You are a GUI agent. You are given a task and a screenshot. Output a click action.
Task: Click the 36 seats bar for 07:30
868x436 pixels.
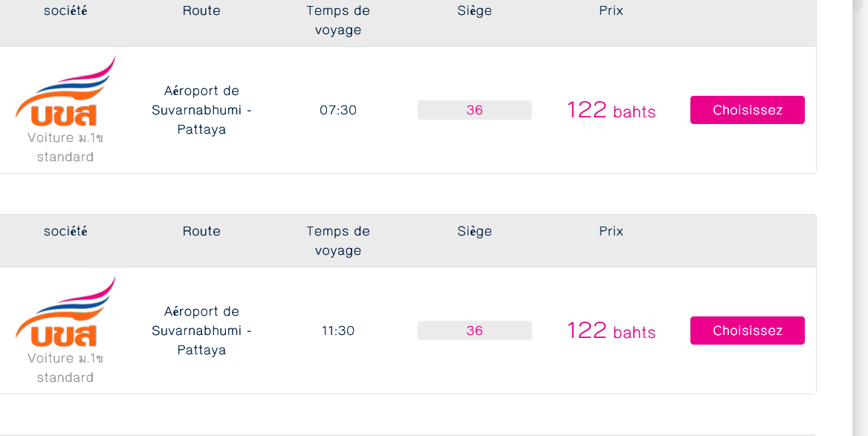click(474, 110)
